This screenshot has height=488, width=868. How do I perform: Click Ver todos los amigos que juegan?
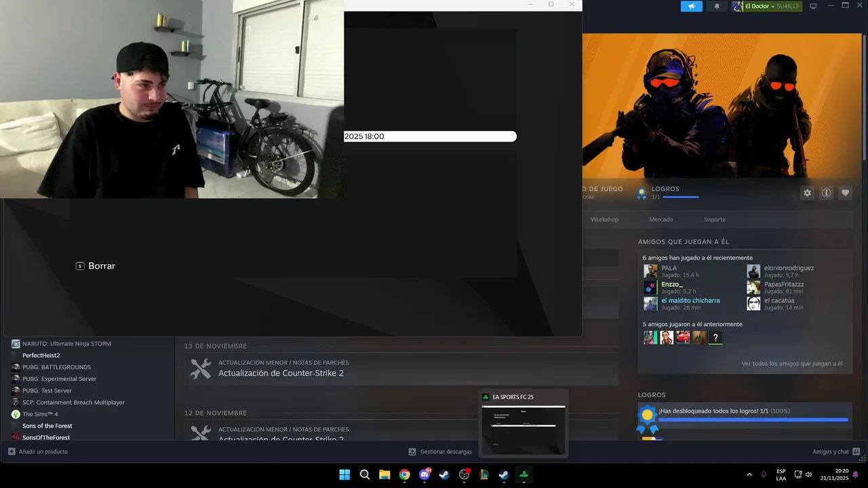point(792,364)
